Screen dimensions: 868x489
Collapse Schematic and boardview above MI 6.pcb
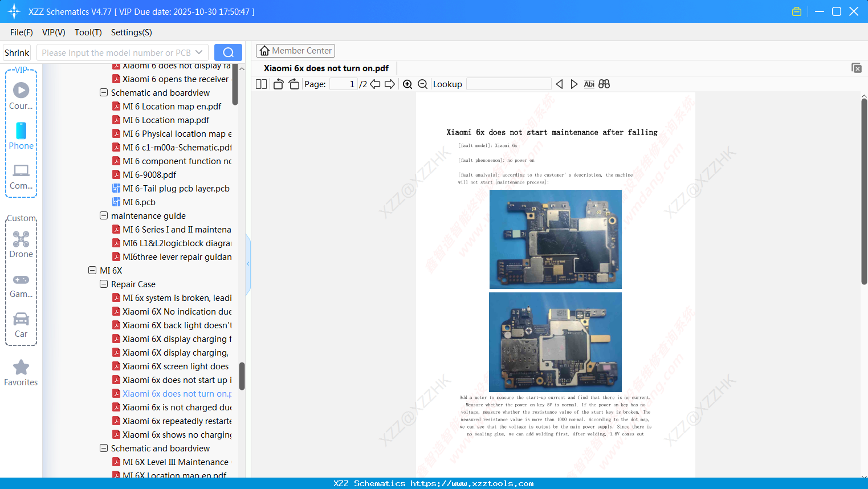(104, 92)
